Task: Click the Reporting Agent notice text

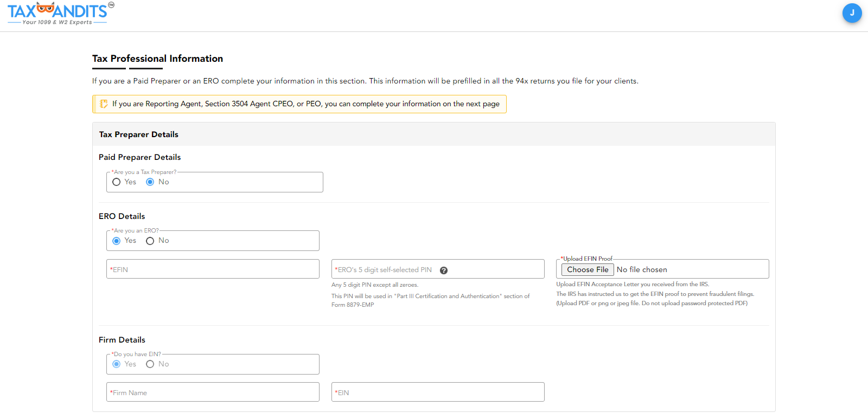Action: coord(306,104)
